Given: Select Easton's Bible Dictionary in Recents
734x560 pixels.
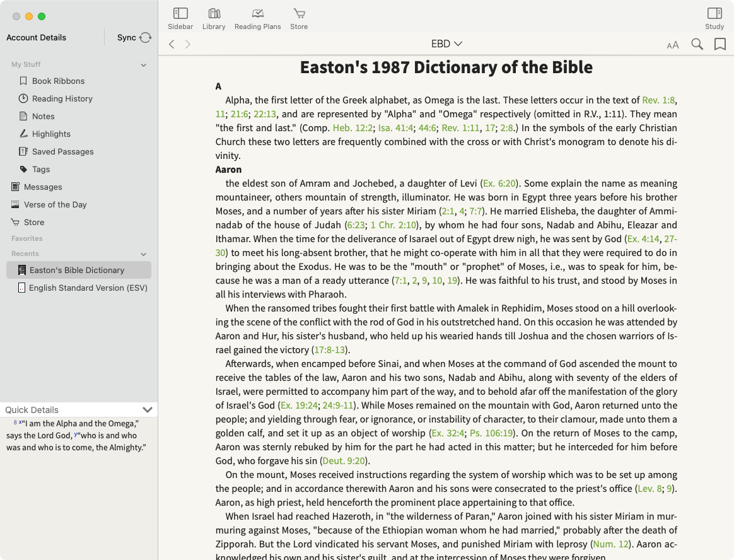Looking at the screenshot, I should pos(79,270).
